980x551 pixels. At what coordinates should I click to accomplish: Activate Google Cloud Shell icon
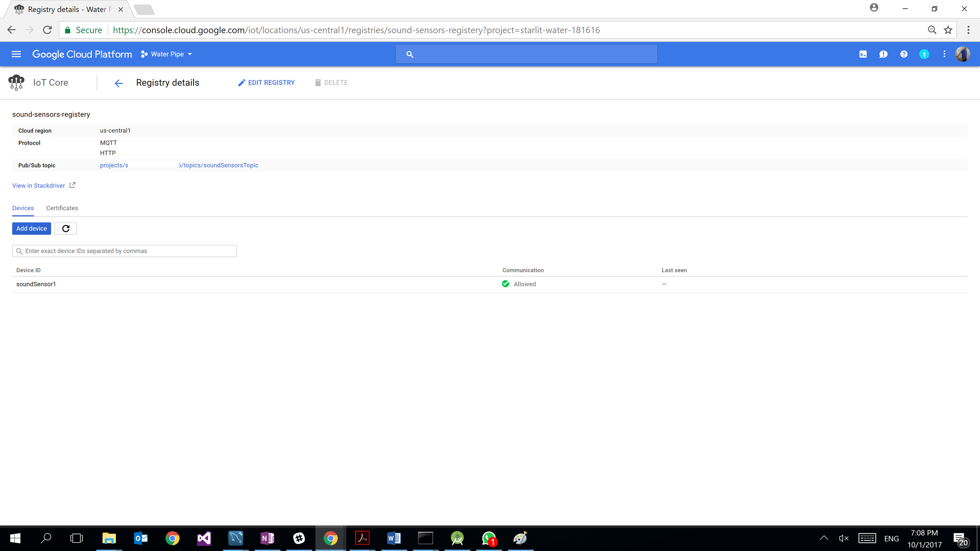863,54
